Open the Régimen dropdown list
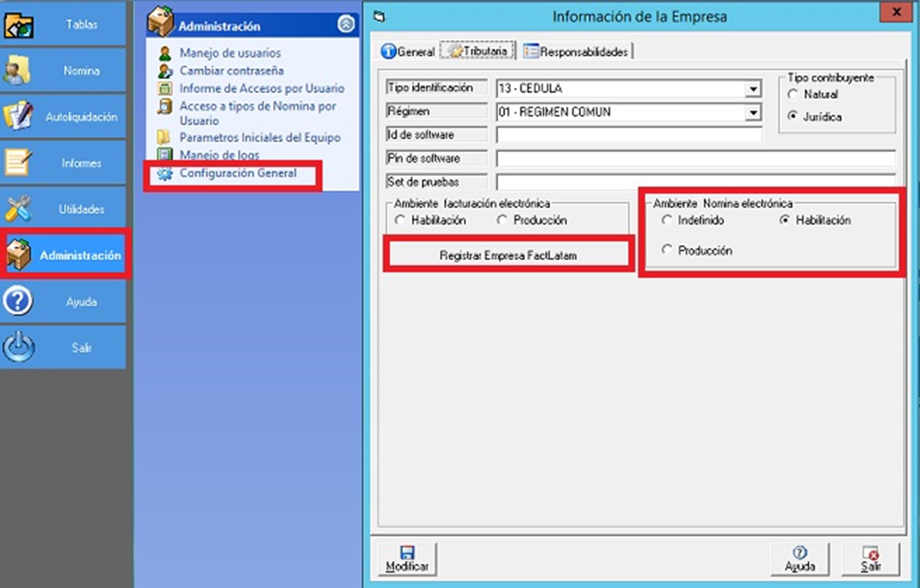 tap(752, 113)
